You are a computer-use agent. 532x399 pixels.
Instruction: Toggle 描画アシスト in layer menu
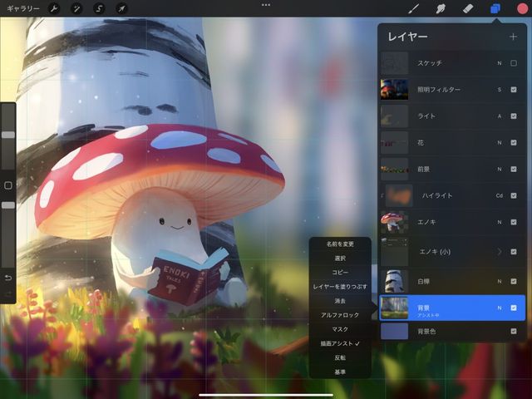(340, 343)
